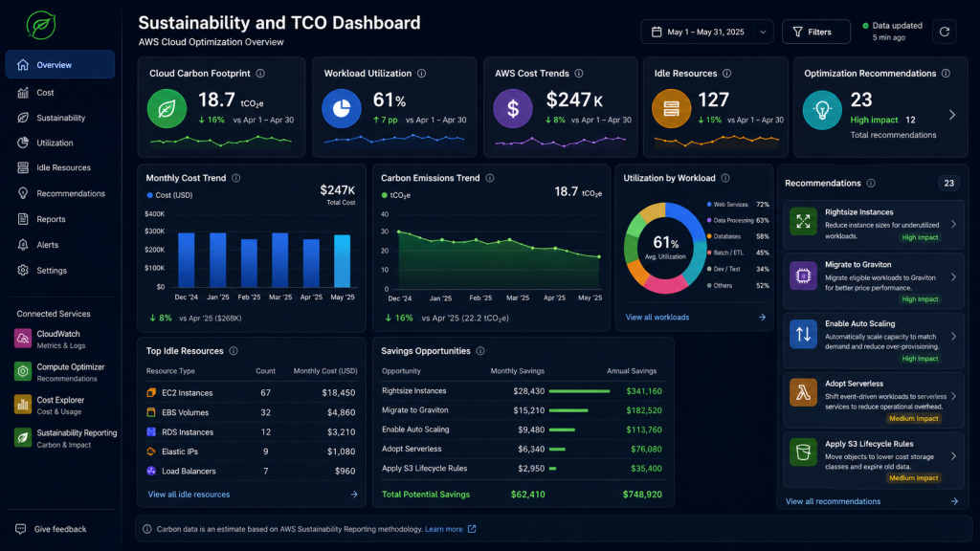The image size is (980, 551).
Task: Expand the Apply S3 Lifecycle Rules chevron
Action: (954, 456)
